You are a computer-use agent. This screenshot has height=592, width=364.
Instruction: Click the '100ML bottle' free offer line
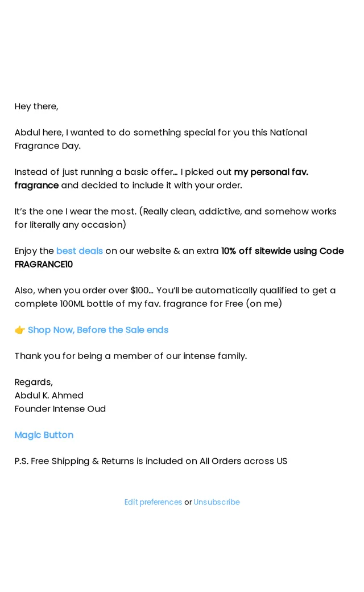[148, 303]
